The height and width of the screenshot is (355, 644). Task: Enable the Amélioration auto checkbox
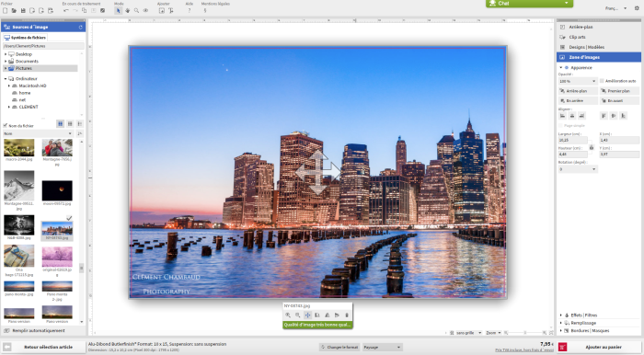point(602,81)
